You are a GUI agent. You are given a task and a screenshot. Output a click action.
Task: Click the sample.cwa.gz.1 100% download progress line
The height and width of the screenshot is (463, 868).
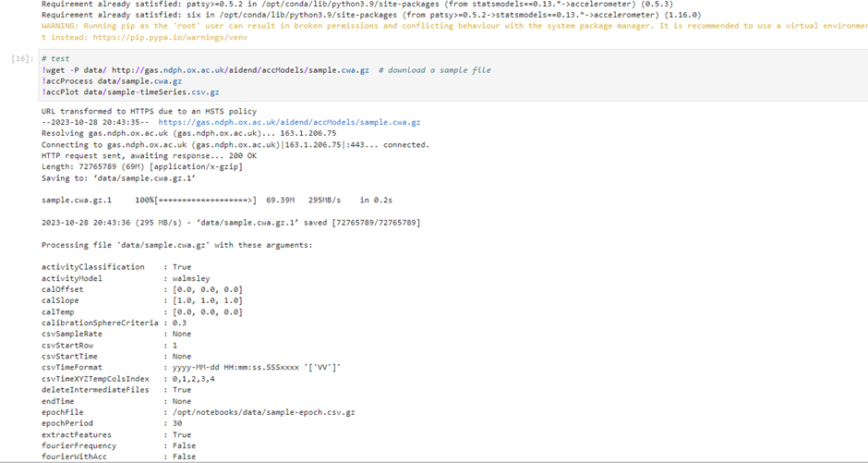point(217,200)
